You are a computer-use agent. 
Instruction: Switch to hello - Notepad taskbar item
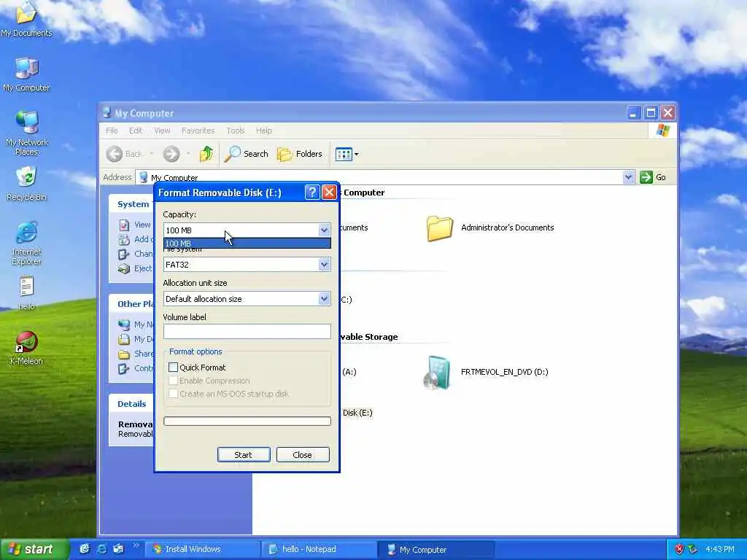(x=320, y=549)
